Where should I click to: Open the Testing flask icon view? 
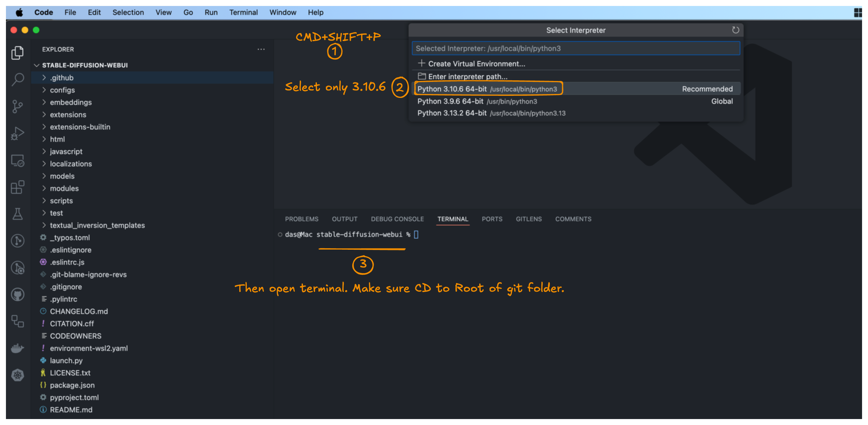[x=18, y=214]
